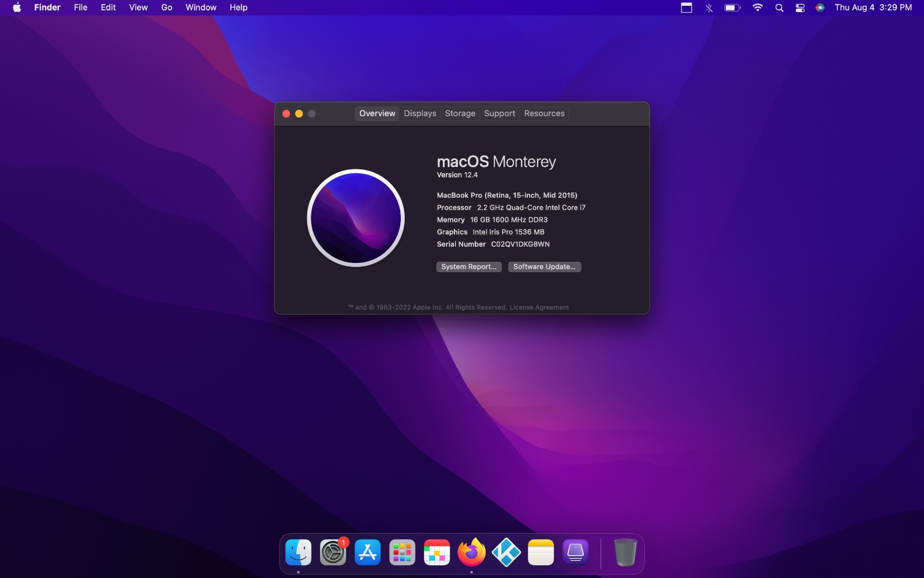Screen dimensions: 924x578
Task: Open Kodi from the Dock
Action: pyautogui.click(x=506, y=553)
